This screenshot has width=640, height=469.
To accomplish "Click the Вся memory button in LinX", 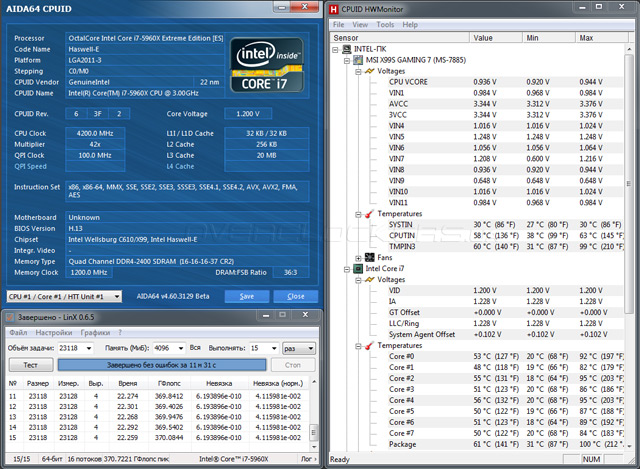I will point(195,348).
